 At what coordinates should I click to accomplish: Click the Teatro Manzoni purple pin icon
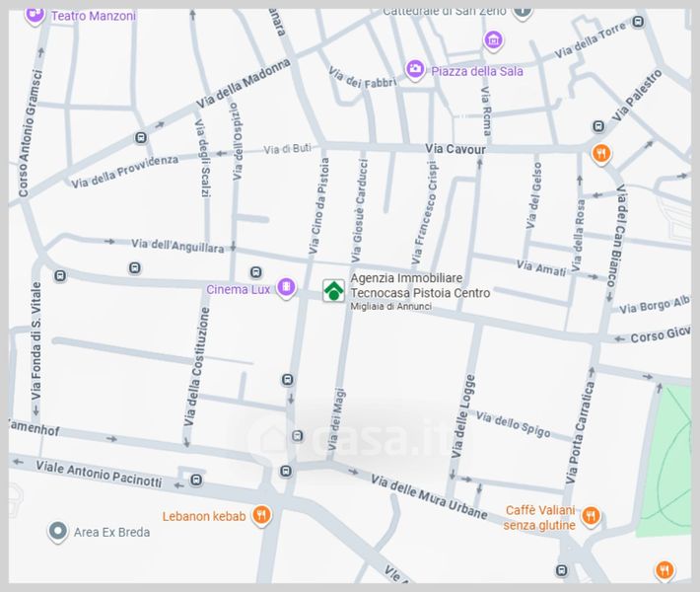(x=35, y=15)
